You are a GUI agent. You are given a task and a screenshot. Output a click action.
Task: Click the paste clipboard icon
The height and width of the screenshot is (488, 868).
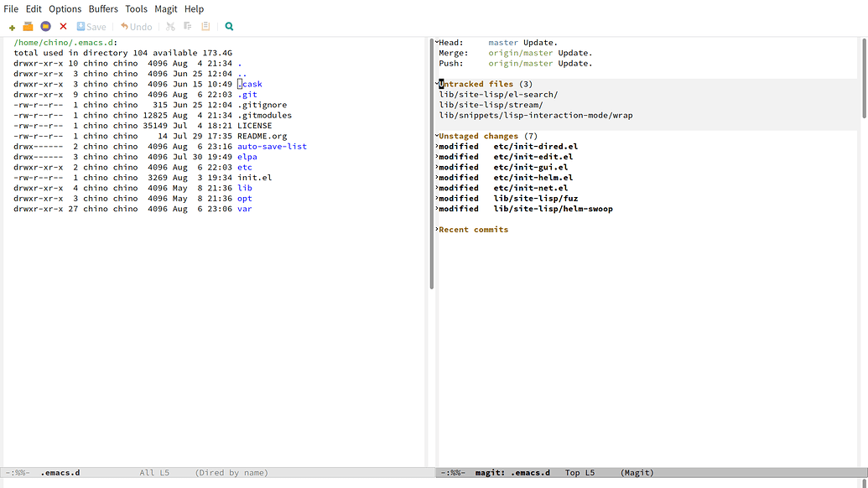[205, 27]
